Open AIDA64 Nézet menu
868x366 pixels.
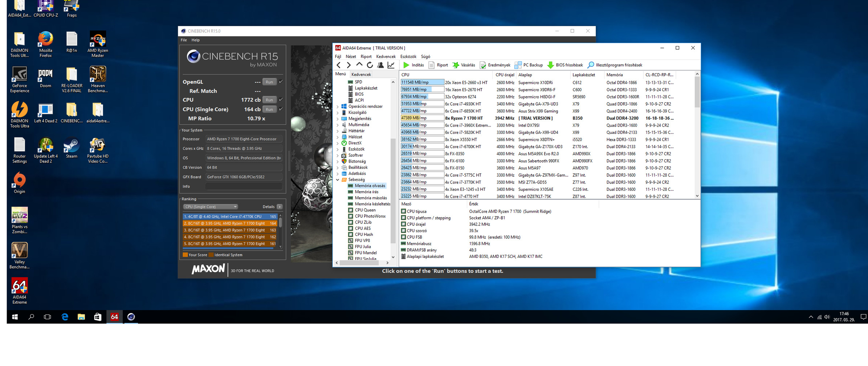click(351, 57)
